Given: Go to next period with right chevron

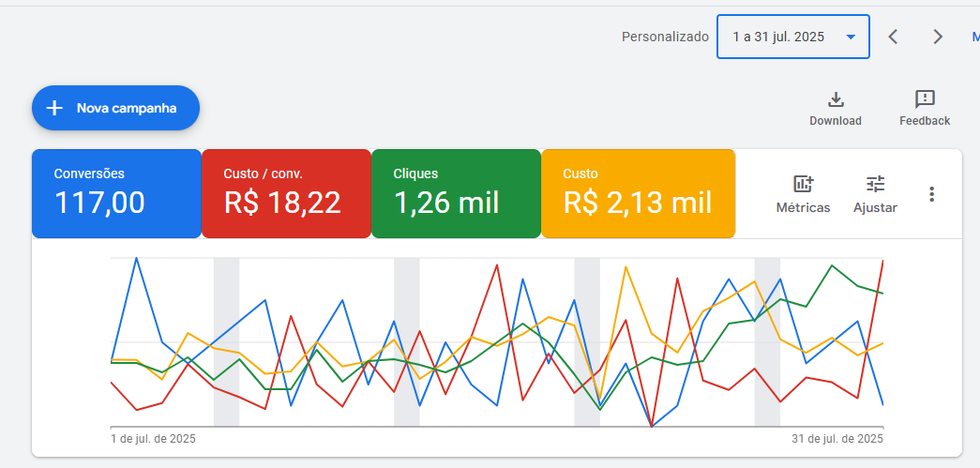Looking at the screenshot, I should click(938, 37).
